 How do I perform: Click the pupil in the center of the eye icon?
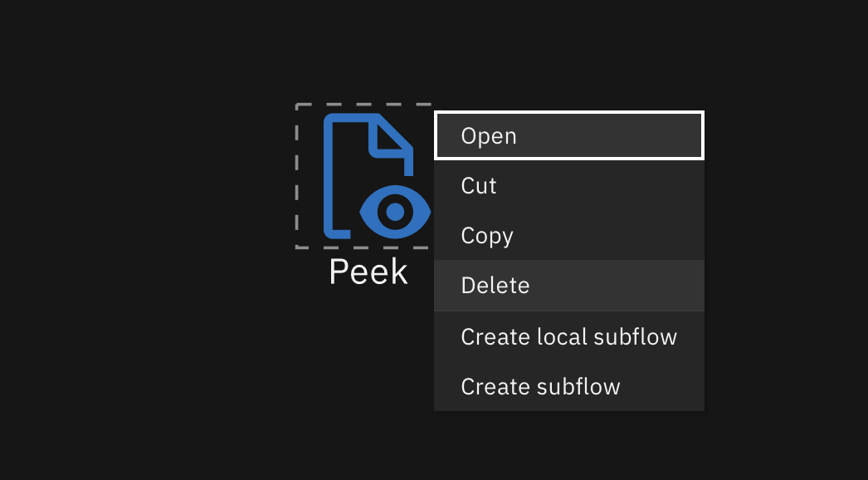[x=395, y=213]
